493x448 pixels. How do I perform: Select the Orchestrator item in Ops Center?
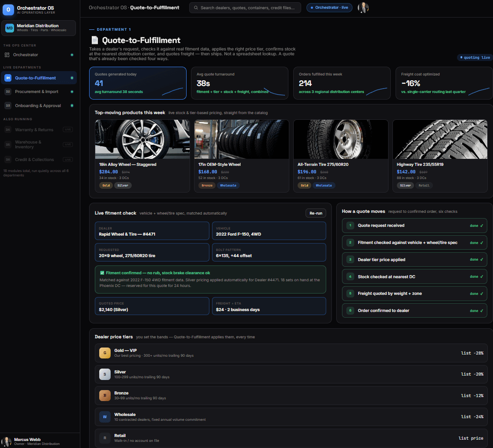(x=39, y=55)
